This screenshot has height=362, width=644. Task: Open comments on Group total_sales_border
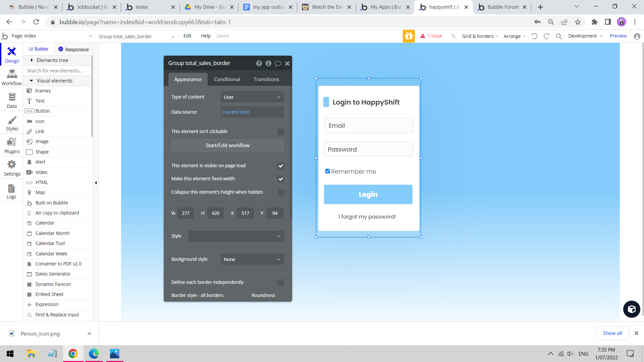click(278, 63)
